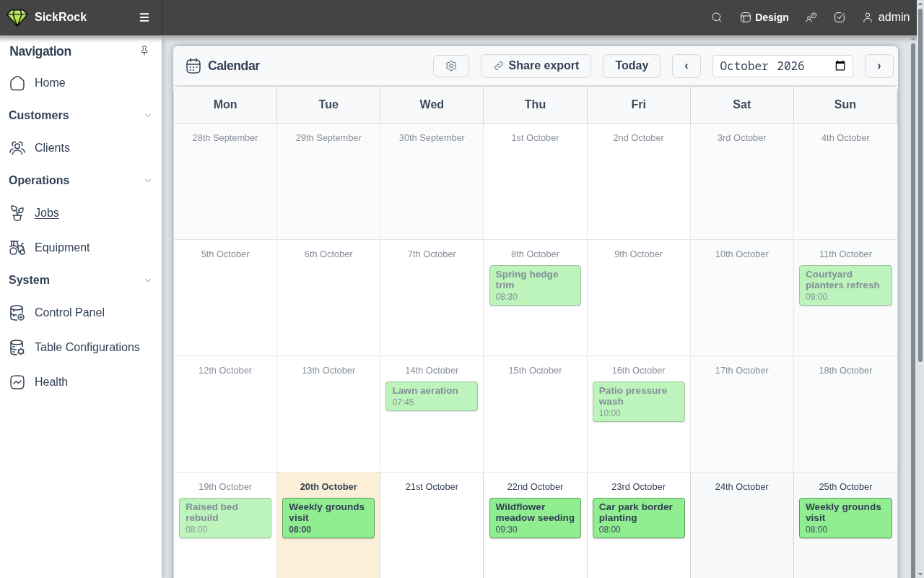
Task: Click the Health chart icon
Action: [x=17, y=382]
